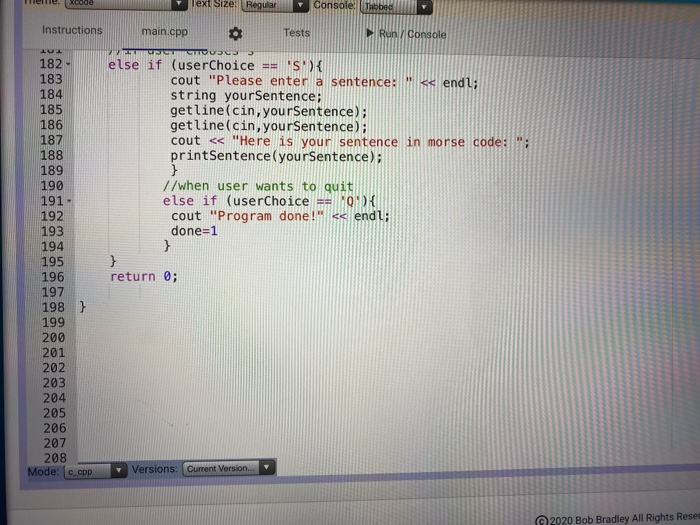This screenshot has width=700, height=525.
Task: Click getline call on line 186
Action: pyautogui.click(x=268, y=126)
